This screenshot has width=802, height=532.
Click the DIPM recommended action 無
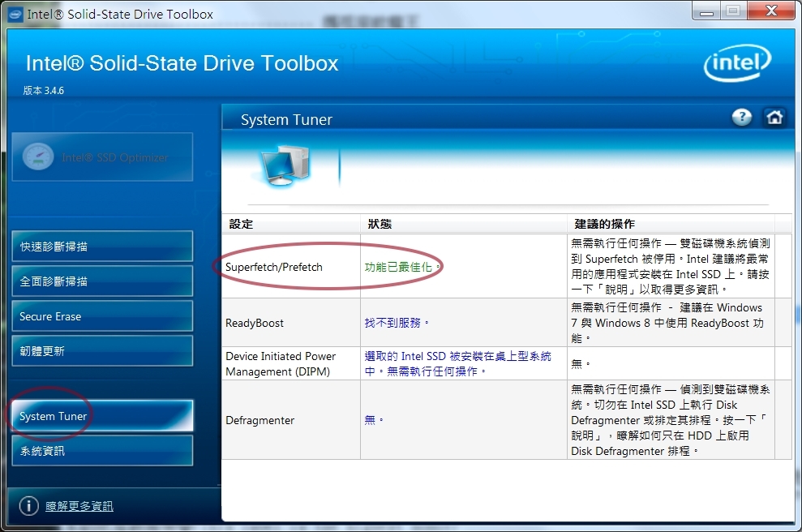581,363
